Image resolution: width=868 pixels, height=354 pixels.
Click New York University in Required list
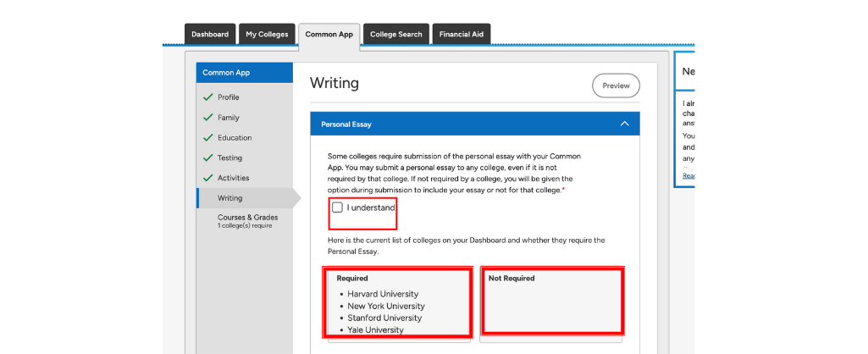point(386,307)
